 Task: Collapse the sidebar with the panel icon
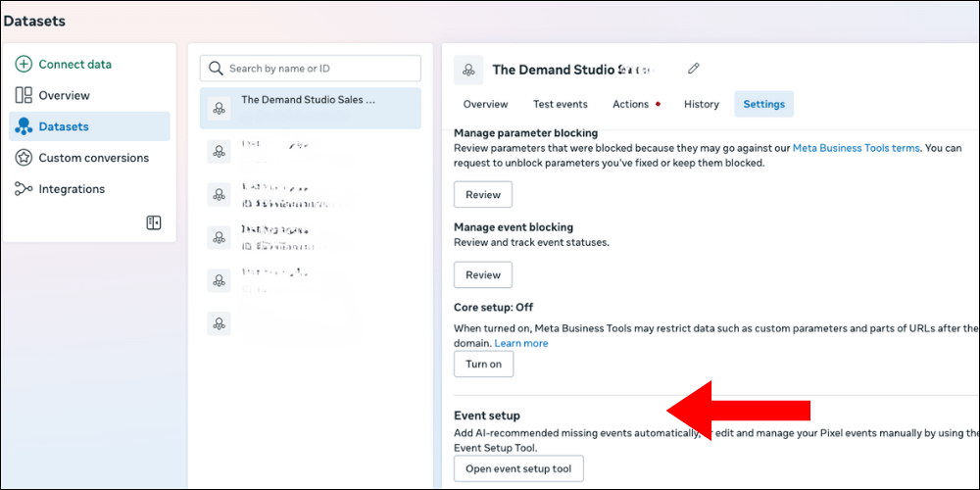click(154, 222)
